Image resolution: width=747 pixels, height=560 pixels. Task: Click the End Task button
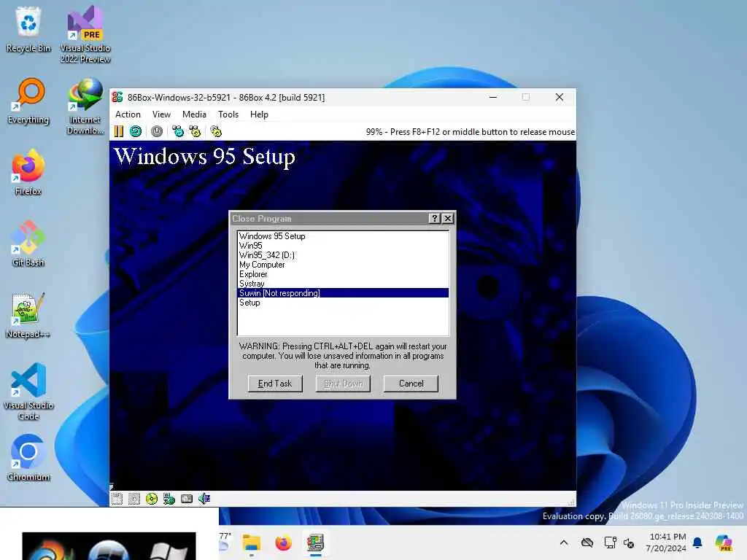275,384
